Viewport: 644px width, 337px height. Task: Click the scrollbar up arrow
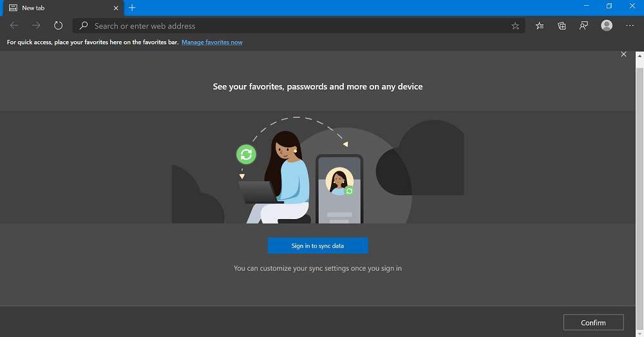point(639,55)
